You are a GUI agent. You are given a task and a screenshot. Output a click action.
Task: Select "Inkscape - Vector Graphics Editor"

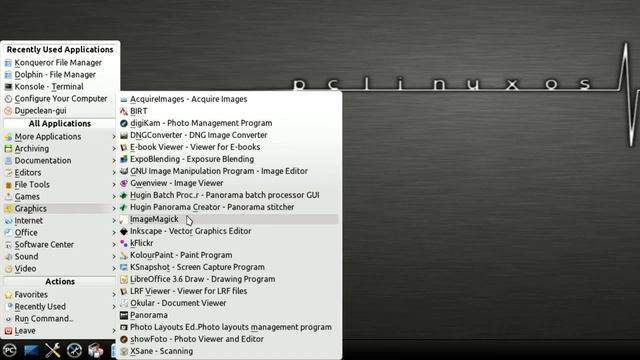tap(229, 231)
